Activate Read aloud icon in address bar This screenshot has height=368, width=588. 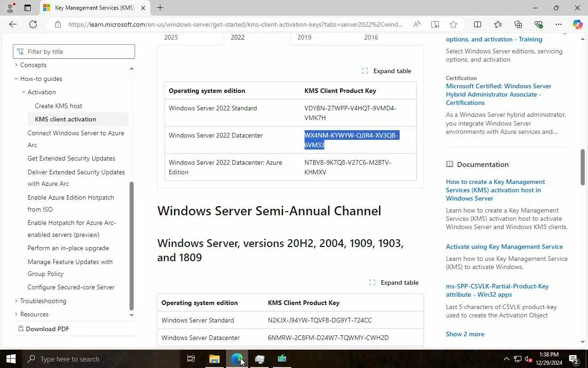[x=417, y=24]
